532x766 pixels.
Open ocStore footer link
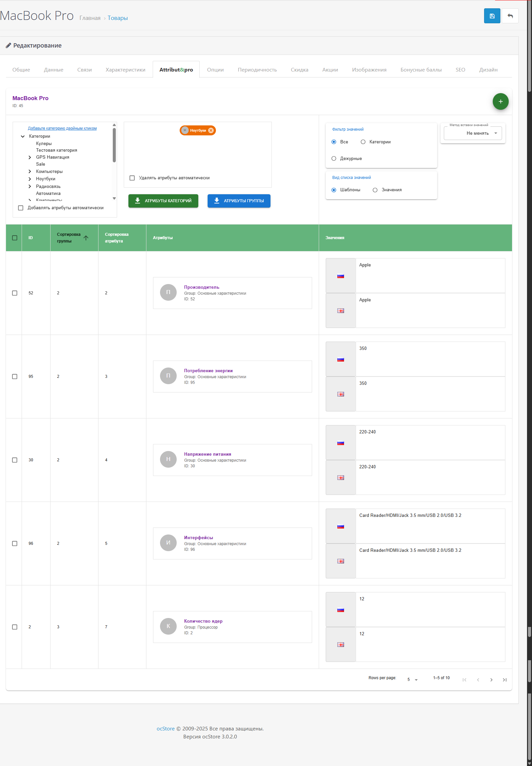coord(165,728)
